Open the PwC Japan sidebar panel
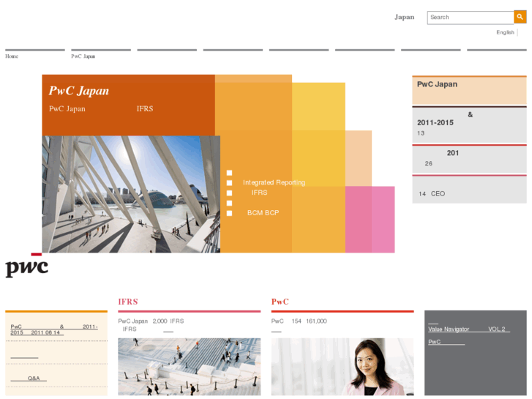 (x=469, y=90)
